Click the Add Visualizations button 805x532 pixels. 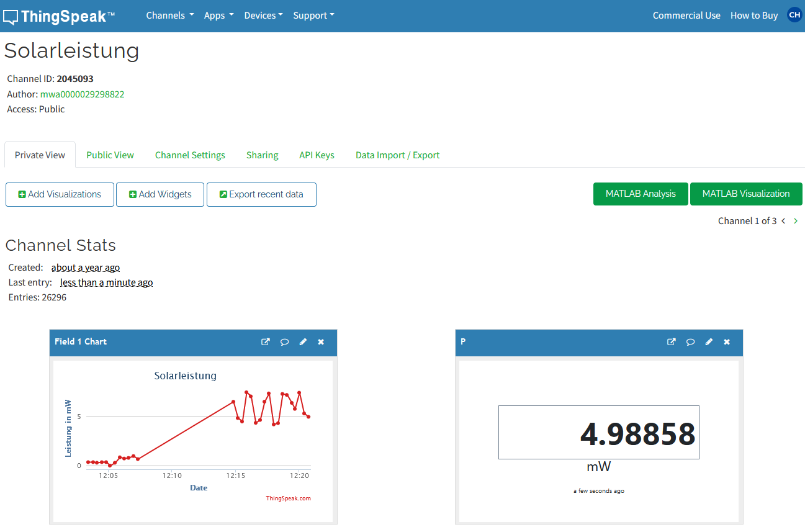[60, 194]
